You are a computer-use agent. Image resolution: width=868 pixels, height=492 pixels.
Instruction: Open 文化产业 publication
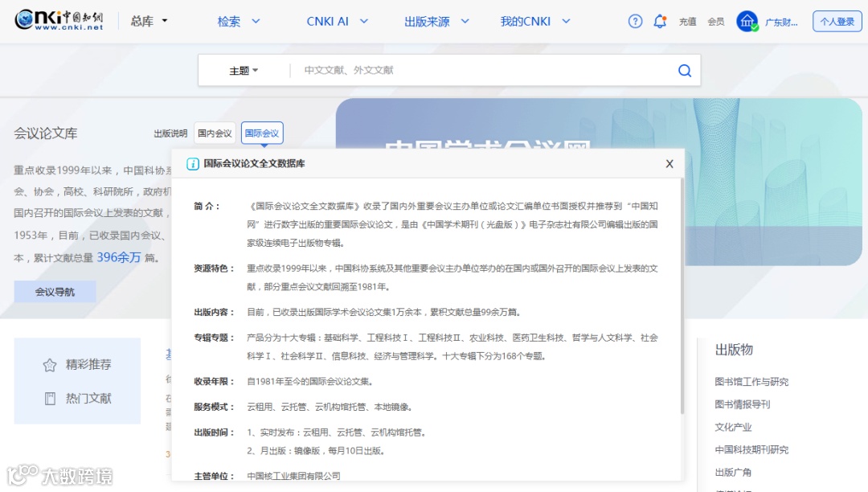733,427
